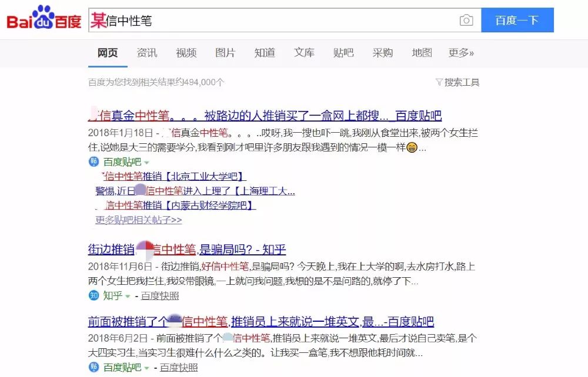The height and width of the screenshot is (377, 588).
Task: Click last 百度贴吧 source label
Action: pyautogui.click(x=122, y=367)
